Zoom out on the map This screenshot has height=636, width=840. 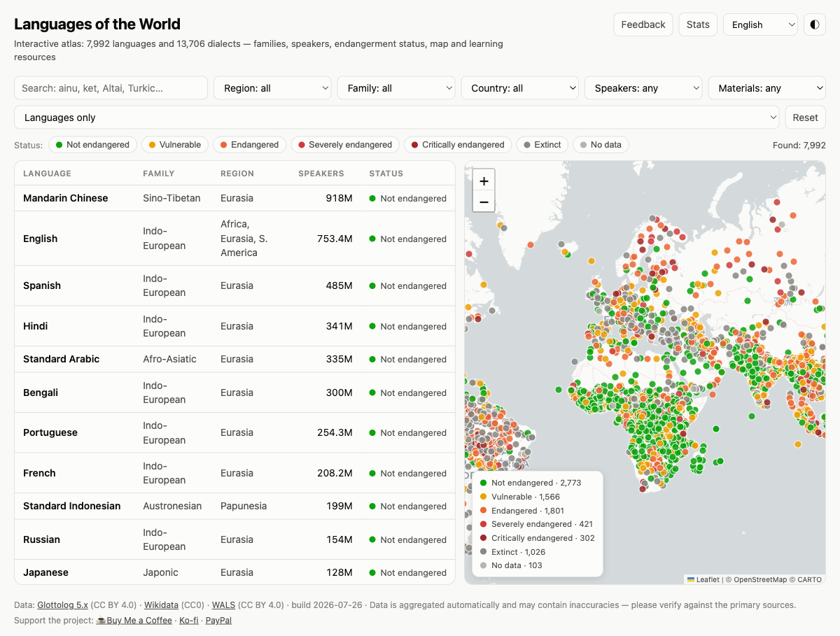(x=484, y=203)
